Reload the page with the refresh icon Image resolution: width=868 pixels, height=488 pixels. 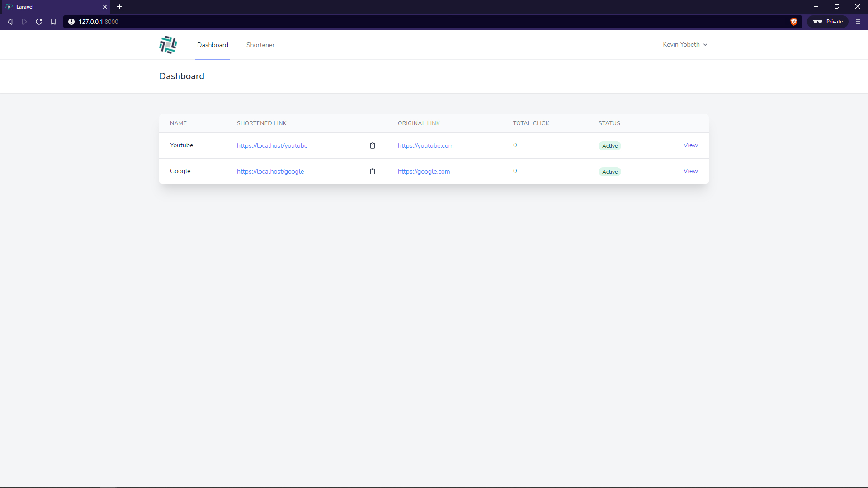click(39, 22)
